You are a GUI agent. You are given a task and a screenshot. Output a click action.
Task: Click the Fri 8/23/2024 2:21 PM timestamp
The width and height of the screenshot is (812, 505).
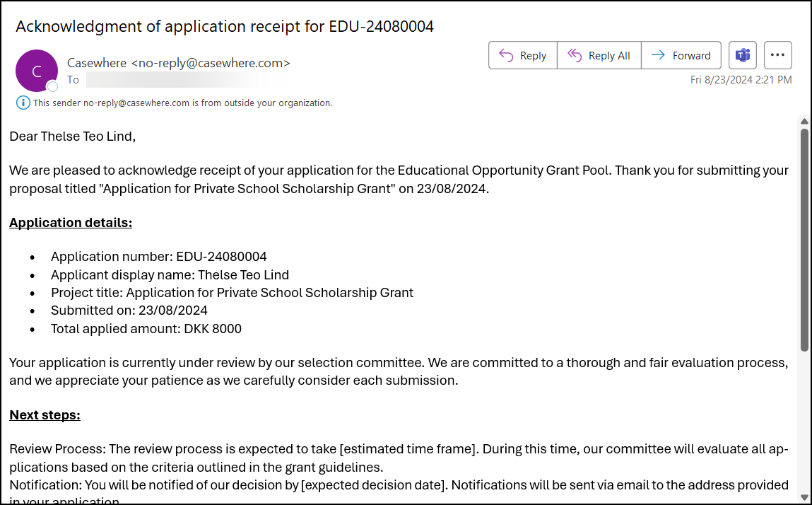[741, 80]
